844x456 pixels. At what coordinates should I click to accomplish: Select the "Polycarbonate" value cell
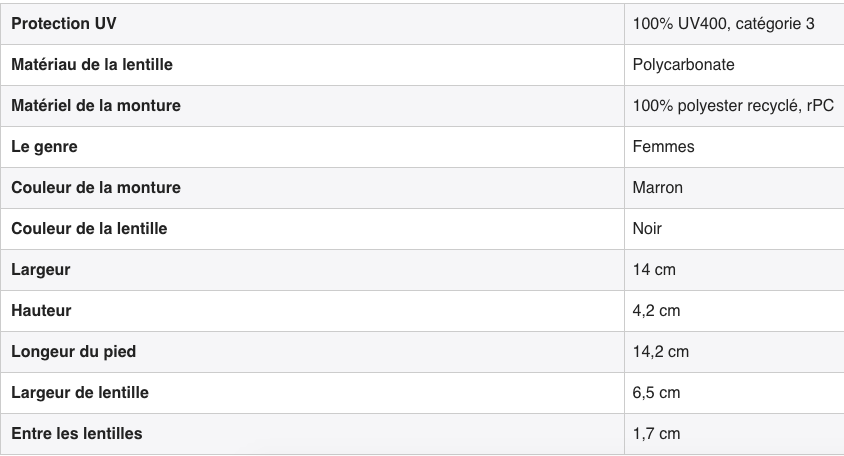[x=684, y=64]
